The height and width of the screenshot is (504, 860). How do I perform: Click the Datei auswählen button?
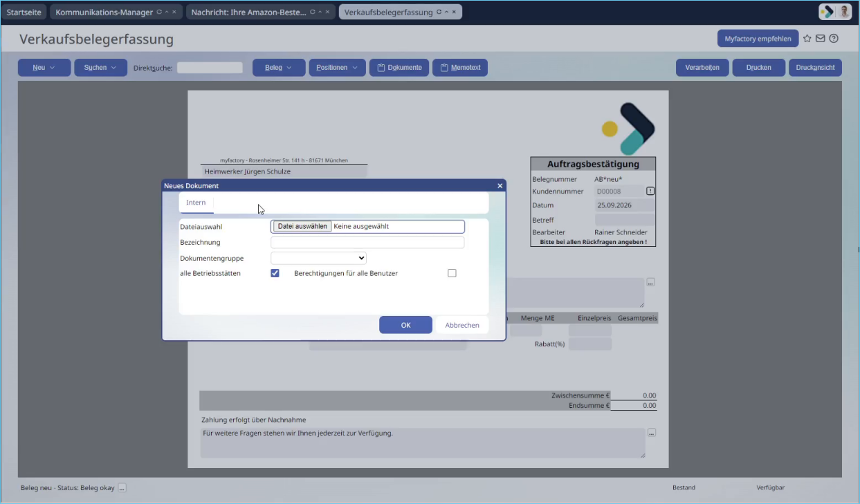click(x=302, y=226)
